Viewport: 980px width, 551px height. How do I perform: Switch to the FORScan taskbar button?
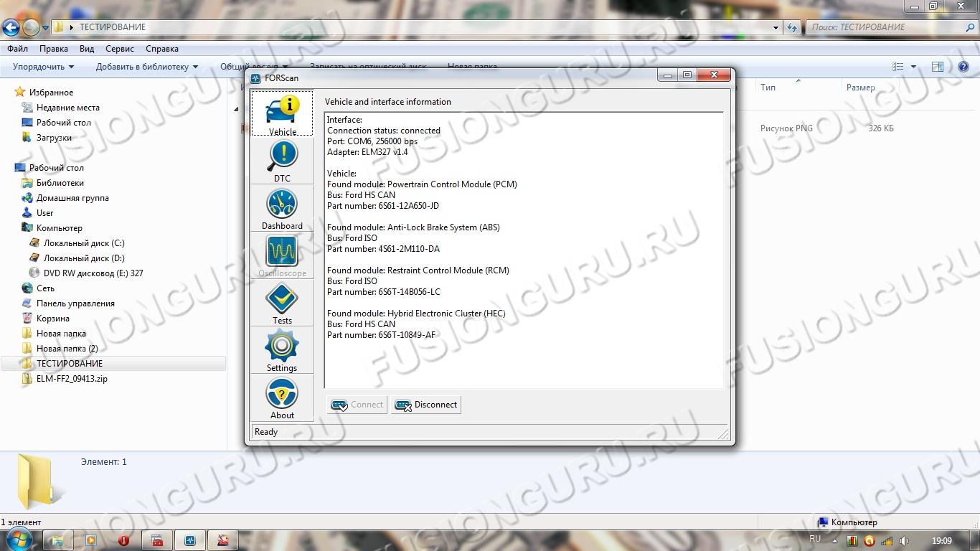[x=191, y=540]
